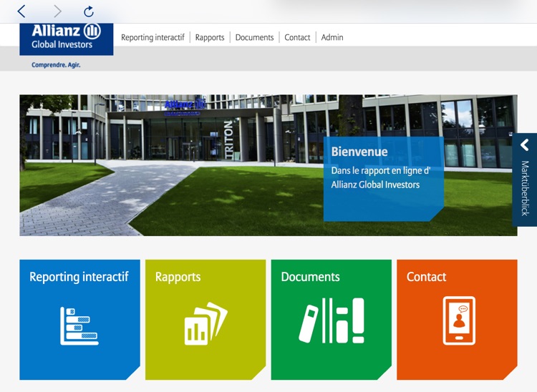
Task: Open Contact in the top navigation bar
Action: (x=297, y=37)
